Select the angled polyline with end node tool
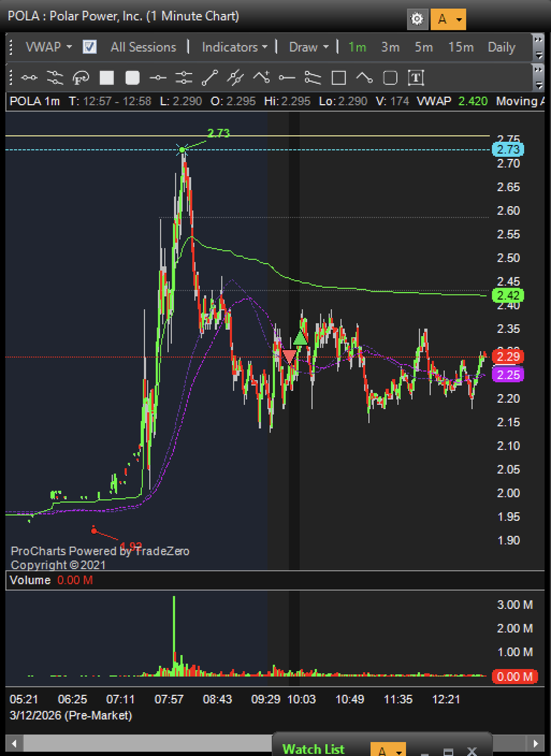The width and height of the screenshot is (551, 756). pyautogui.click(x=364, y=78)
